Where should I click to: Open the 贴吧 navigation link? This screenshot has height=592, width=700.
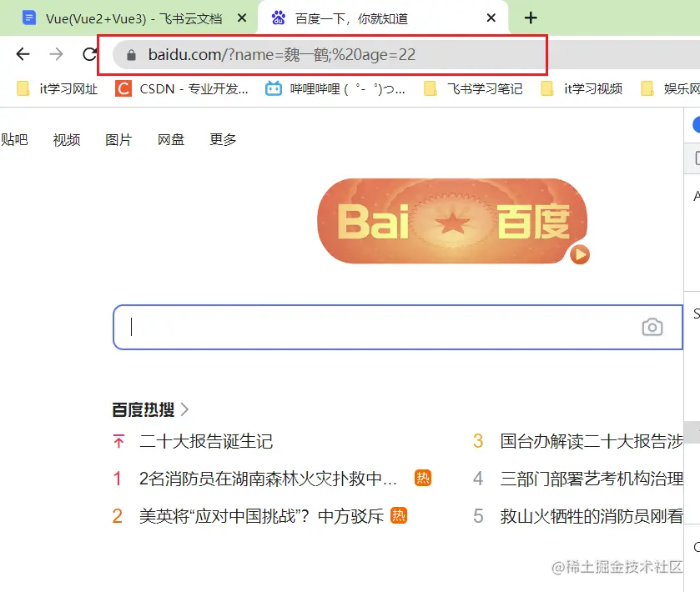coord(14,139)
